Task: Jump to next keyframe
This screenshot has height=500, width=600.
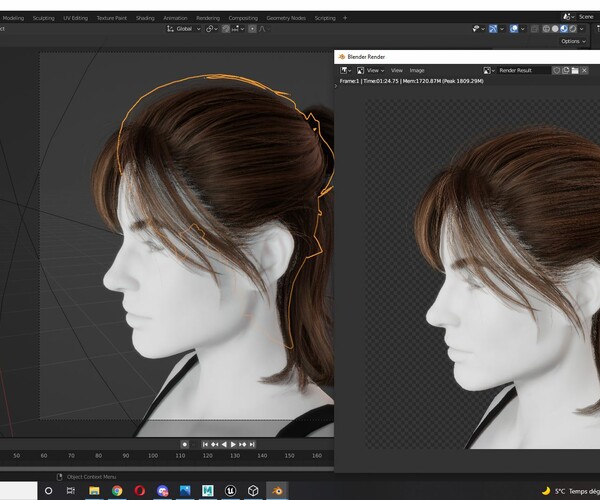Action: click(243, 444)
